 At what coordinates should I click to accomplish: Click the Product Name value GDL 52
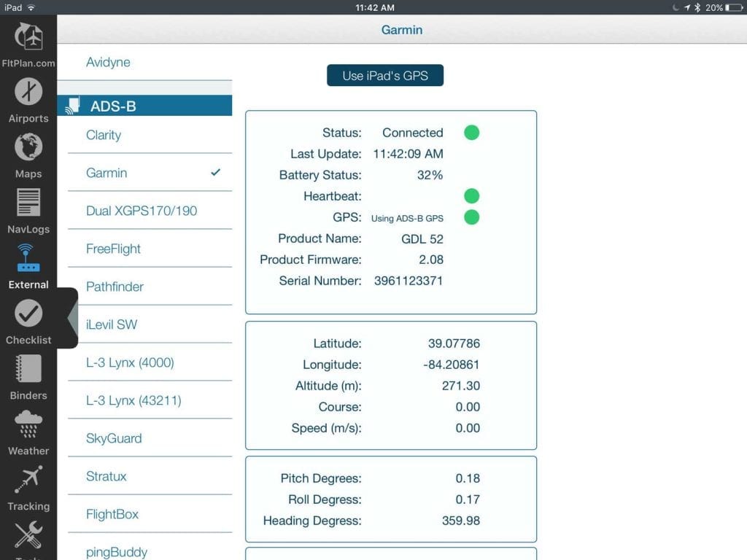[422, 239]
